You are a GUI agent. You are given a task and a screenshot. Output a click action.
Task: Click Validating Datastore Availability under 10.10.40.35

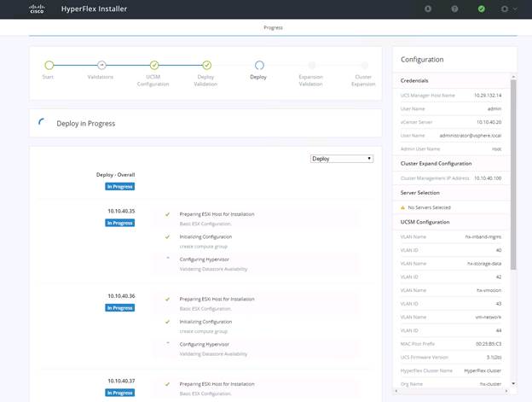pos(213,269)
